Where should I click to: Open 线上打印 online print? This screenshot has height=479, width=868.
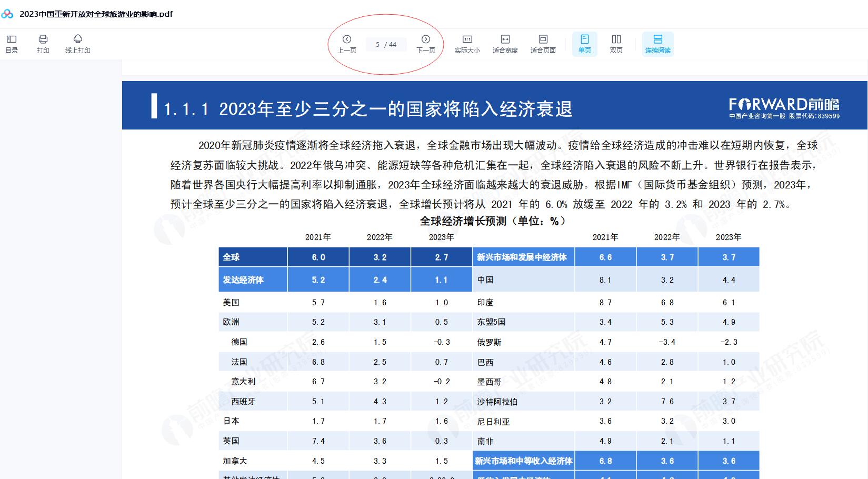click(x=78, y=44)
